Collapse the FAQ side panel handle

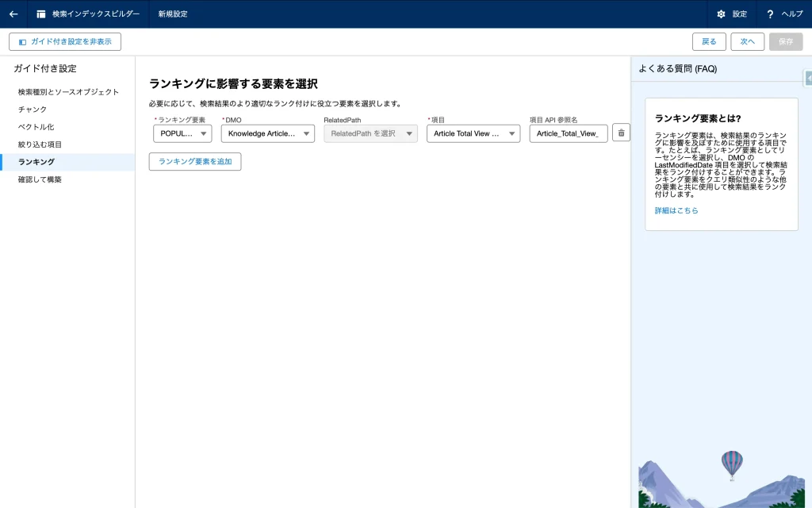[x=807, y=78]
